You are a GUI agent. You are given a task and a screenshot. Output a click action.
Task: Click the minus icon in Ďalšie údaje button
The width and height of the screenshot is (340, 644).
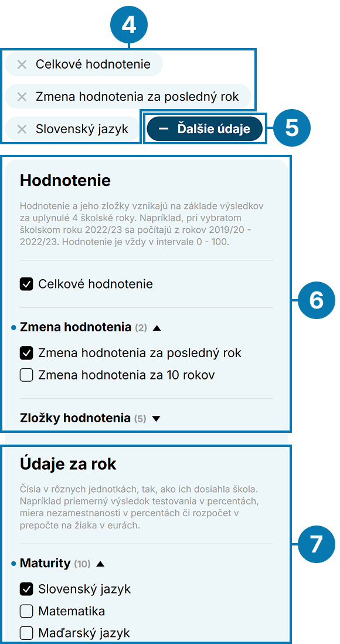point(164,129)
